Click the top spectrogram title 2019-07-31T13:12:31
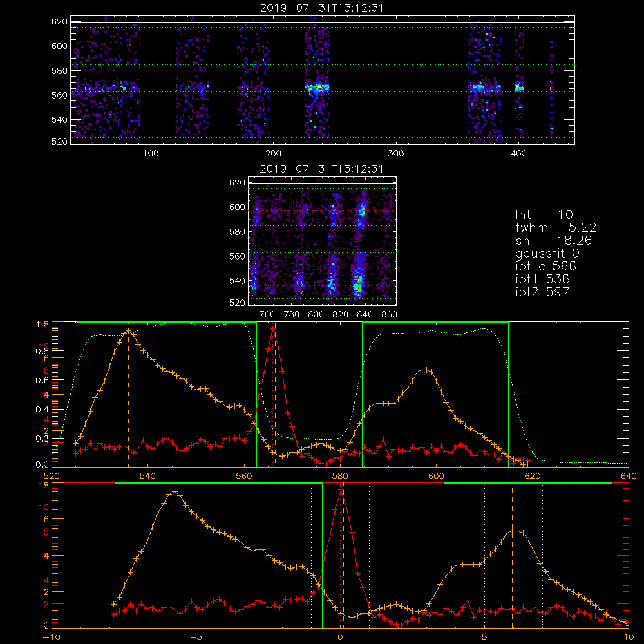Screen dimensions: 644x644 click(322, 8)
